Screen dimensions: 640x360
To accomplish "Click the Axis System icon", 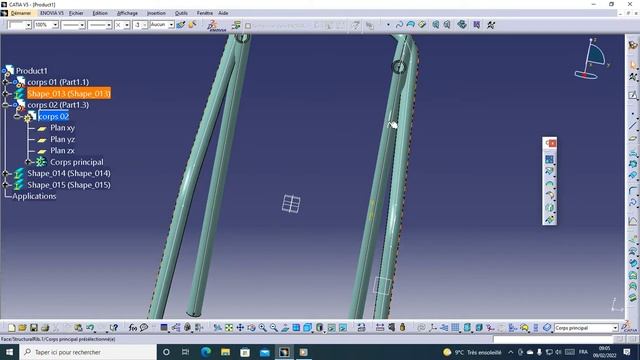I will click(433, 328).
